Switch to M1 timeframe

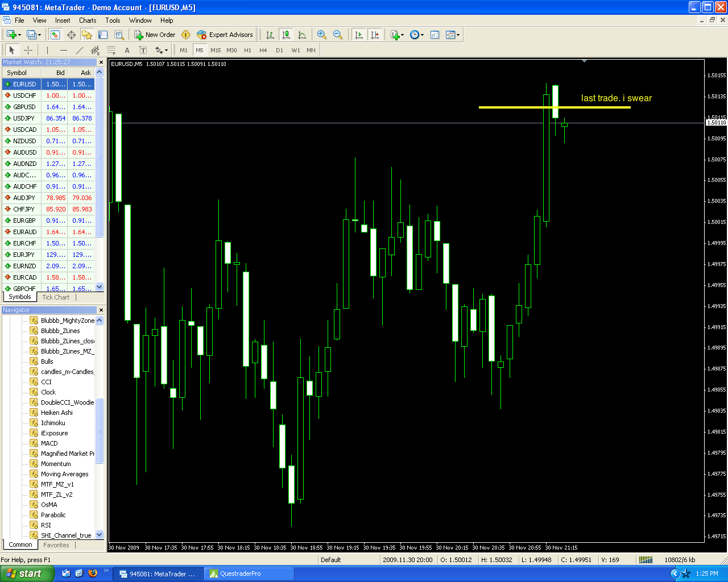click(184, 50)
